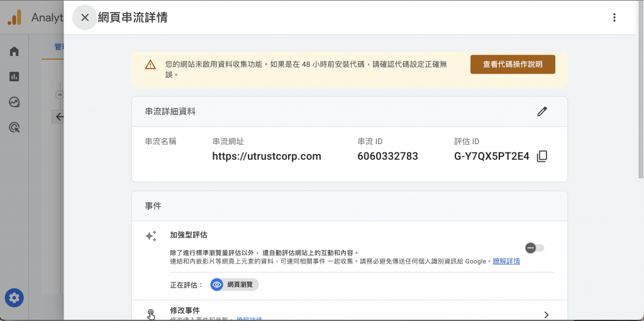Open the 瞭解詳情 link under enhanced measurement
The width and height of the screenshot is (644, 321).
[x=506, y=261]
